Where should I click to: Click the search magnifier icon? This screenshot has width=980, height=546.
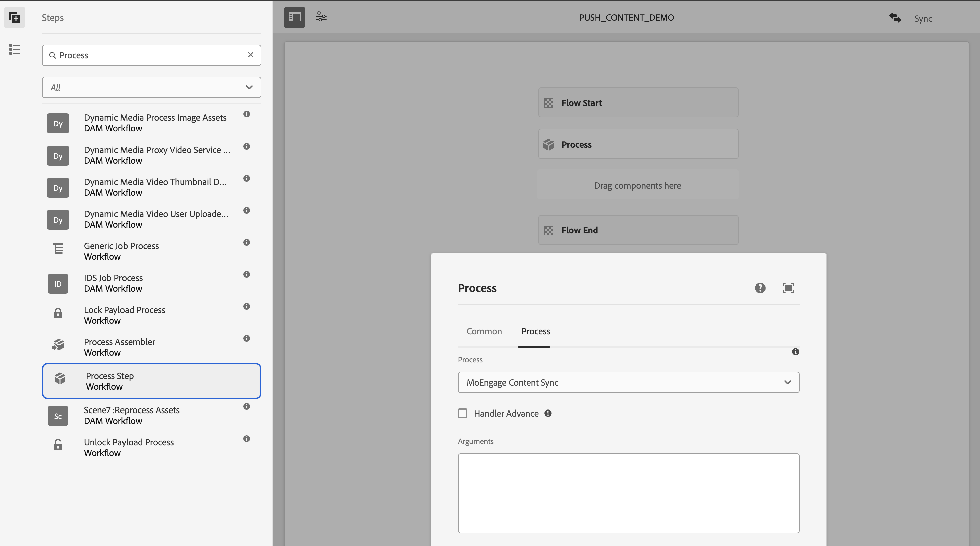pyautogui.click(x=52, y=55)
